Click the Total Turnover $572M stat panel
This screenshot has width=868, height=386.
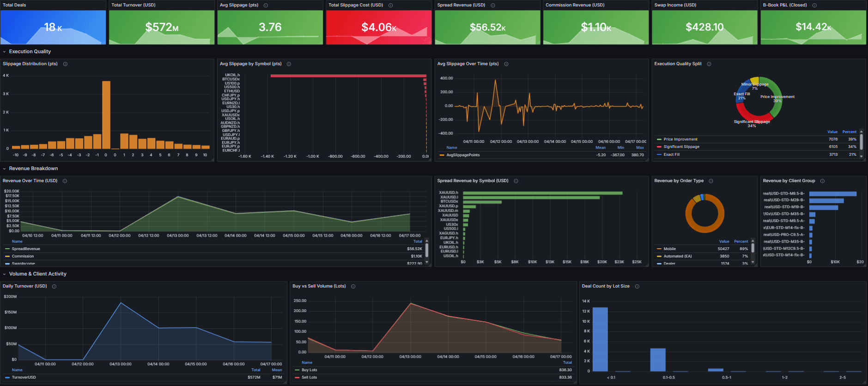point(162,27)
